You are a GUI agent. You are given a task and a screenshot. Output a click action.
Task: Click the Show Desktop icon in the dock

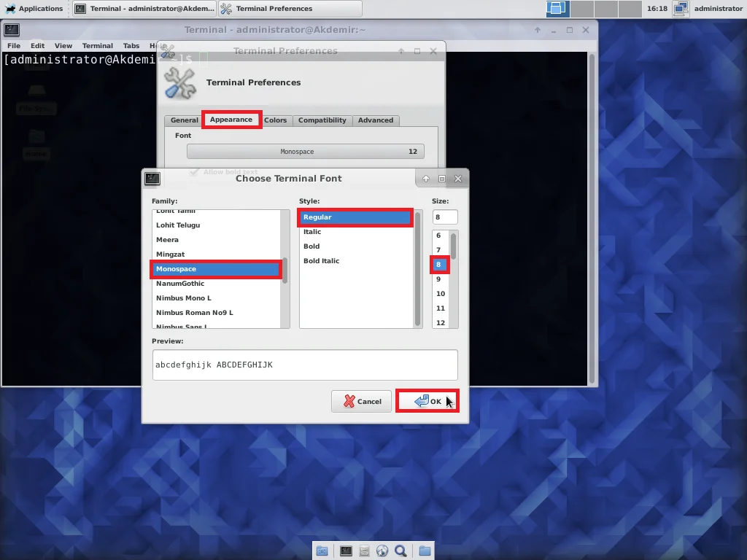322,551
